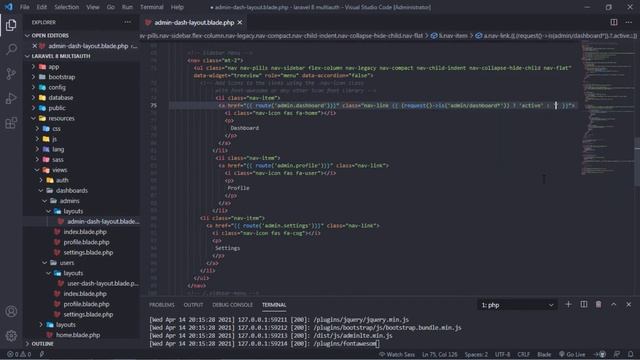Viewport: 640px width, 360px height.
Task: Create a new terminal with plus icon
Action: click(568, 304)
